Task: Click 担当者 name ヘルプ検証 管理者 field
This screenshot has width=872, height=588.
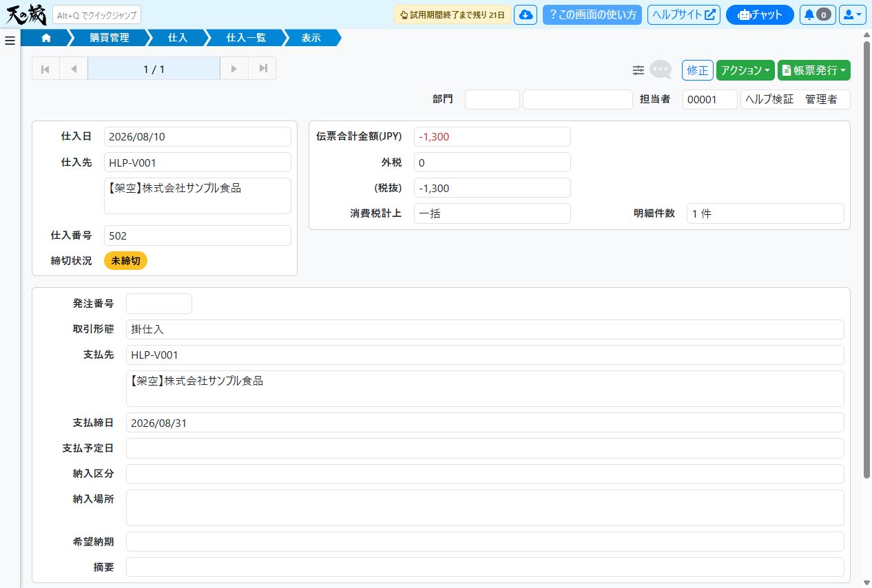Action: [796, 99]
